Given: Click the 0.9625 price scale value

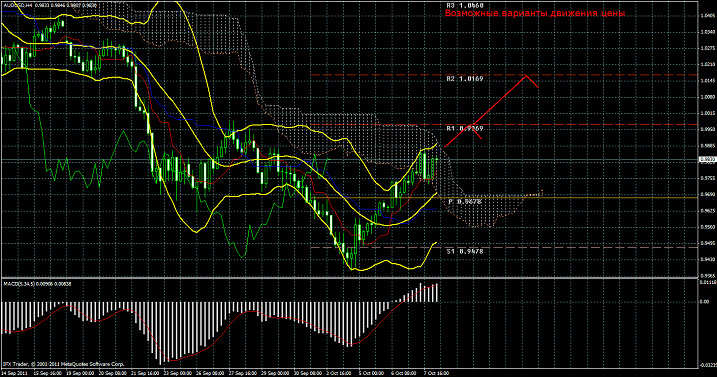Looking at the screenshot, I should (708, 211).
